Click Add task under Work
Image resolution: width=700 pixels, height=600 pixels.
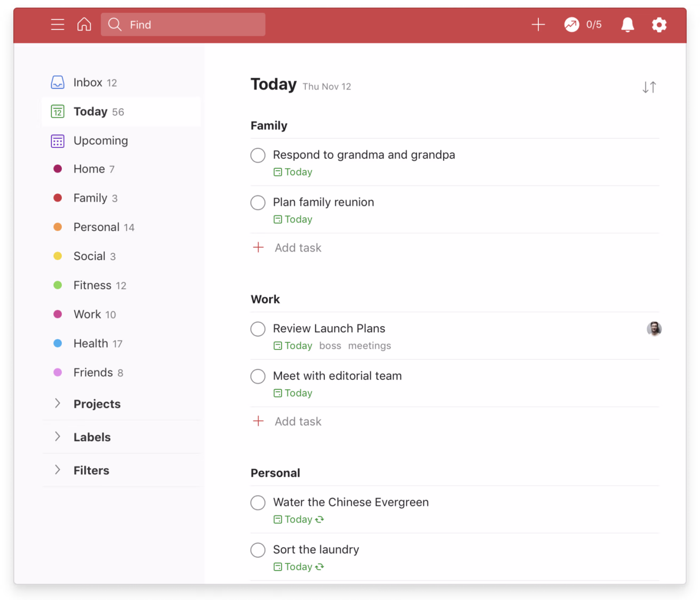click(287, 421)
